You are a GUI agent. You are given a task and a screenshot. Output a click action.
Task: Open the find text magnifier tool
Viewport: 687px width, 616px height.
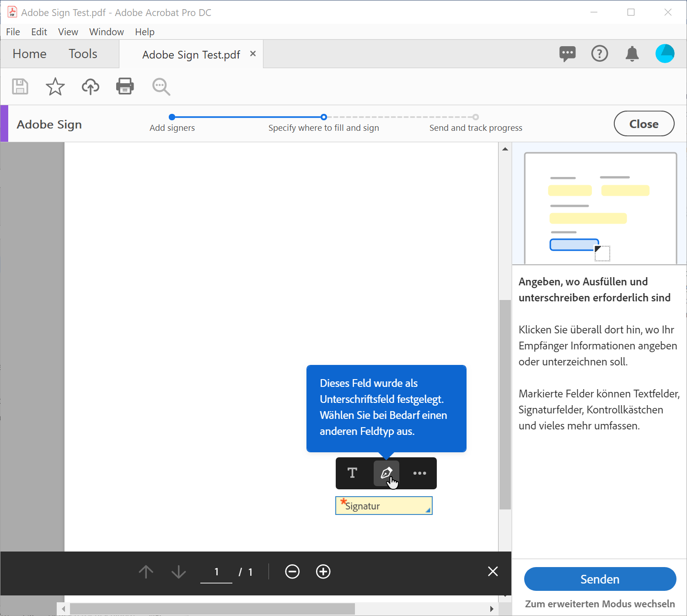click(x=161, y=86)
